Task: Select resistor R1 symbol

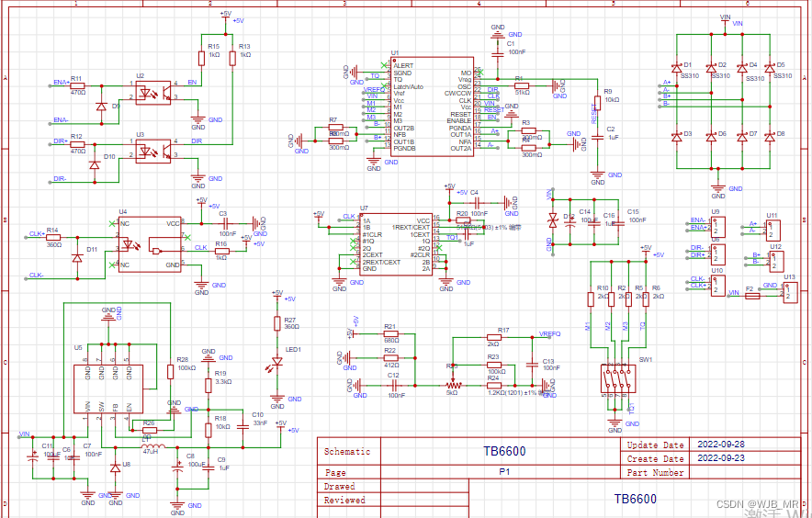Action: [522, 85]
